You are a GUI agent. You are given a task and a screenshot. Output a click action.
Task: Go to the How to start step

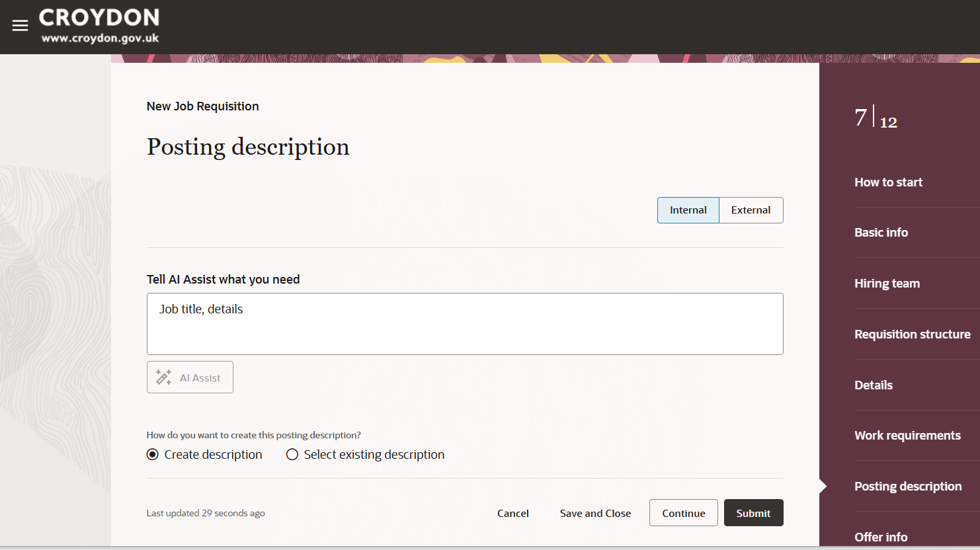pos(888,182)
